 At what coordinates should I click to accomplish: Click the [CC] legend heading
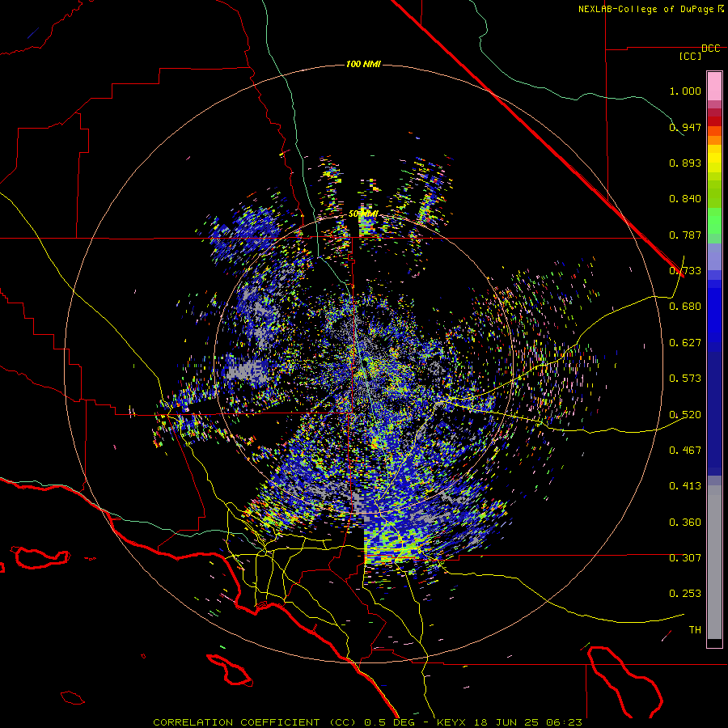click(x=691, y=56)
